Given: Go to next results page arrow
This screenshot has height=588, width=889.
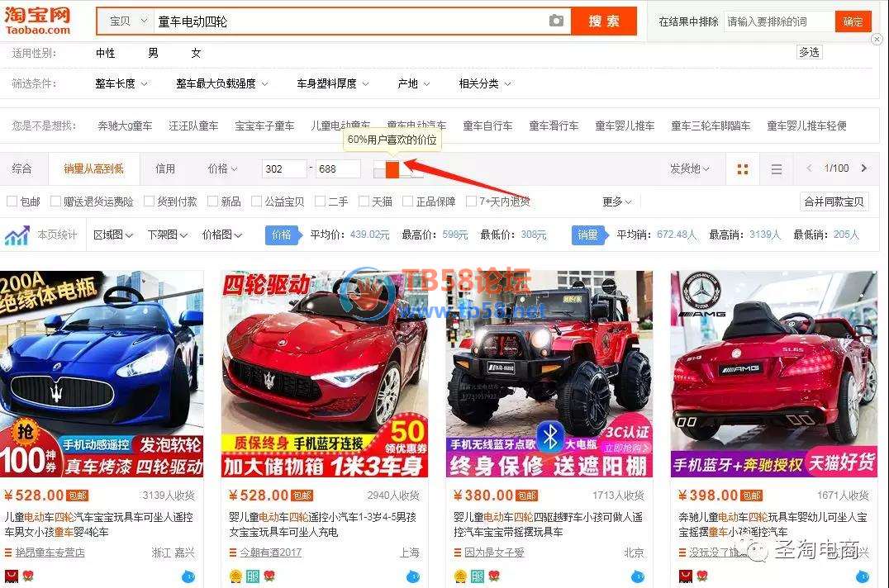Looking at the screenshot, I should coord(864,168).
